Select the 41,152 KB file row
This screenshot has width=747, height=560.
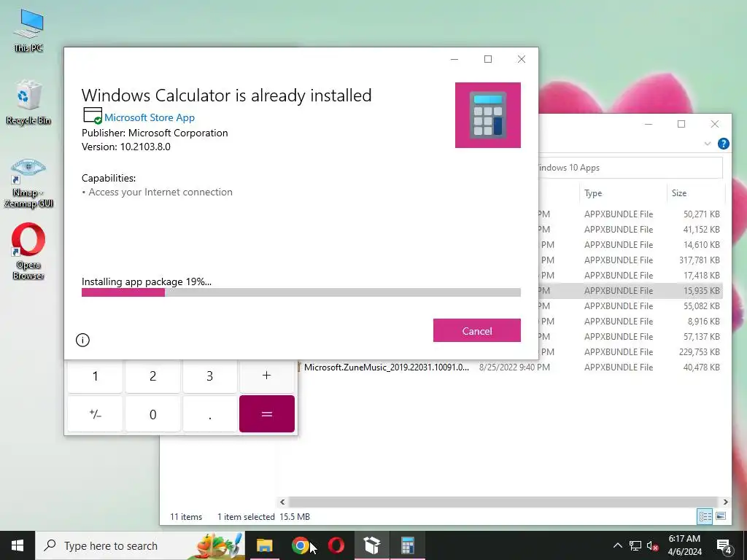pyautogui.click(x=630, y=230)
